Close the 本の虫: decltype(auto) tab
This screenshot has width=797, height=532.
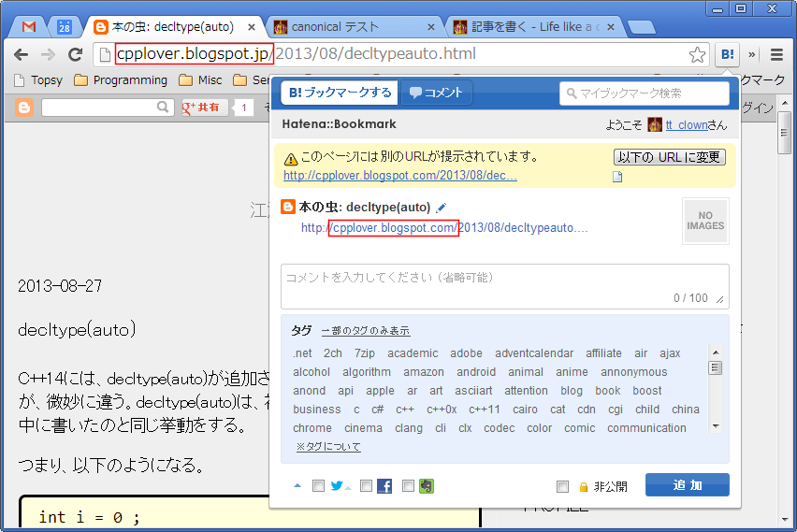(x=251, y=27)
